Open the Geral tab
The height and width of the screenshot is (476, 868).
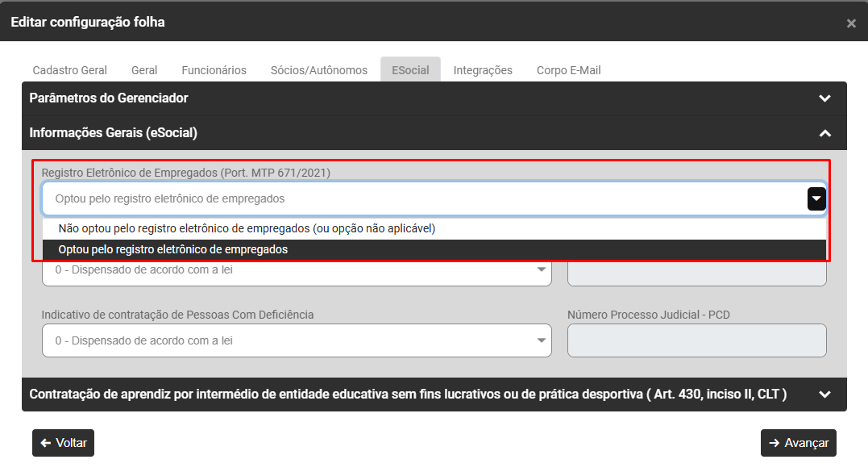click(144, 70)
